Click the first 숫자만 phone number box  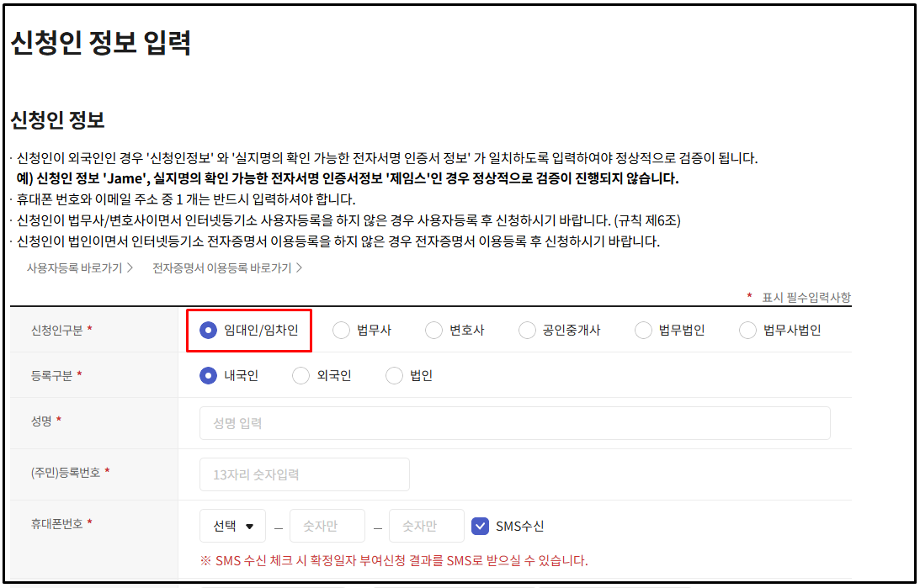327,525
